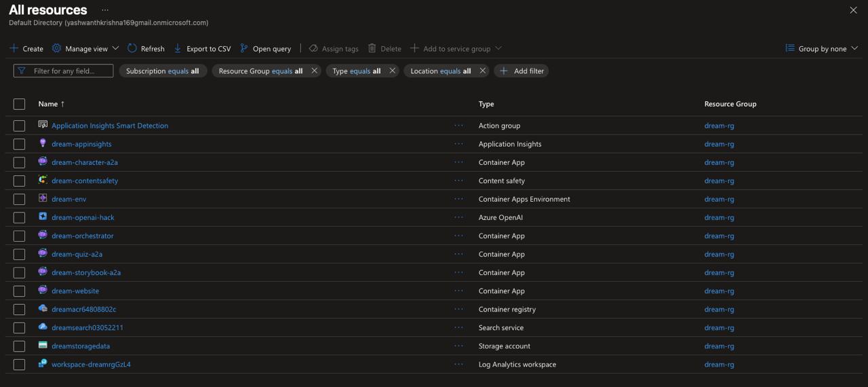Image resolution: width=868 pixels, height=387 pixels.
Task: Click the Add filter button
Action: coord(521,71)
